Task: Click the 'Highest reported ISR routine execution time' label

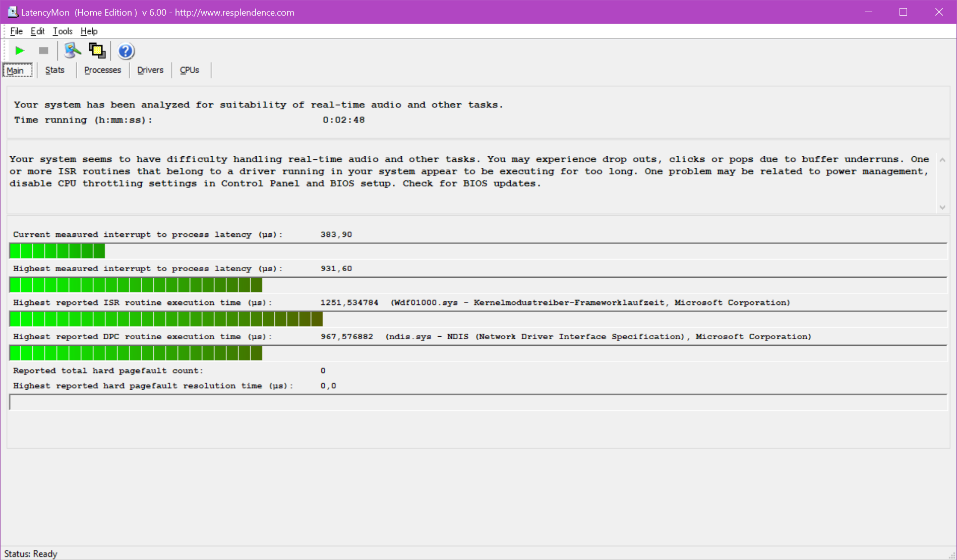Action: tap(143, 302)
